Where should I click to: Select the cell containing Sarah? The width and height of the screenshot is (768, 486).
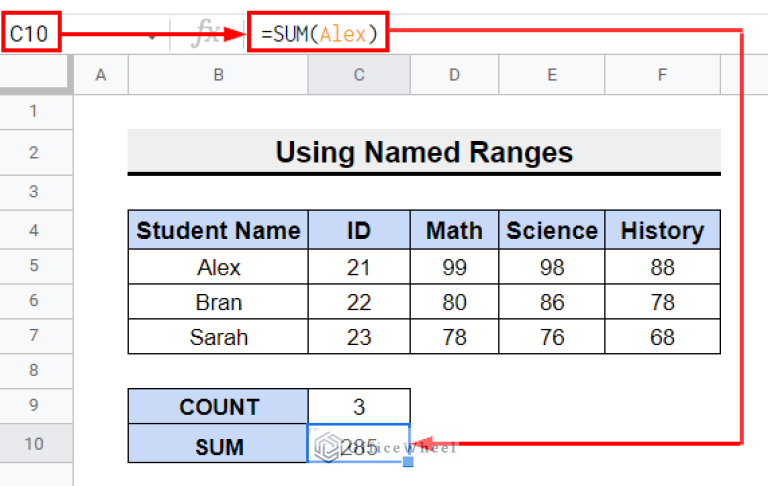(x=218, y=337)
